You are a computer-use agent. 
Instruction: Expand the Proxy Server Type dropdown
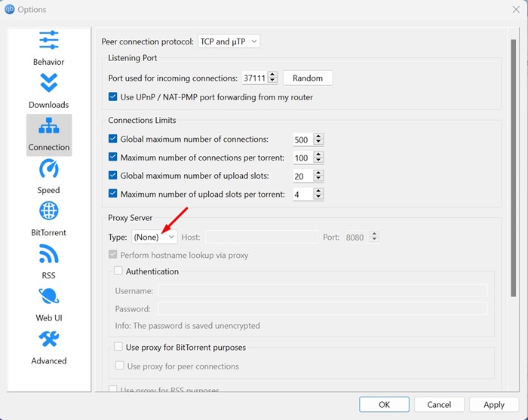[x=154, y=237]
